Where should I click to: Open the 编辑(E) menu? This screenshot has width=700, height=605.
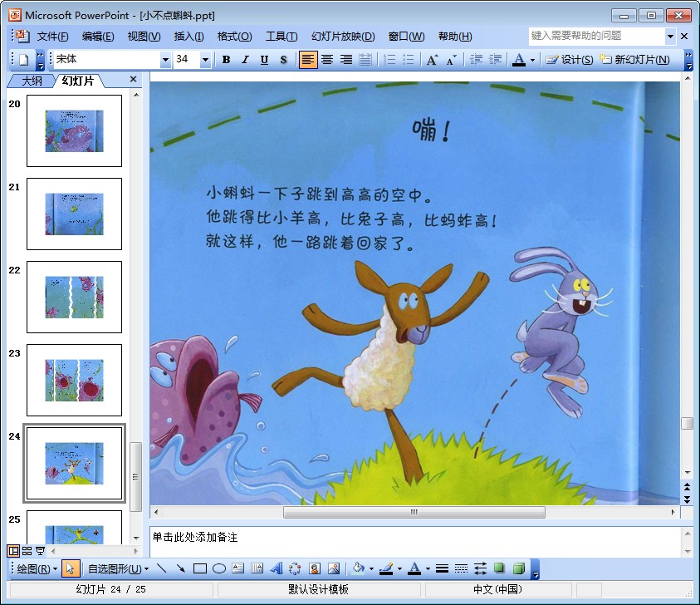click(x=98, y=37)
